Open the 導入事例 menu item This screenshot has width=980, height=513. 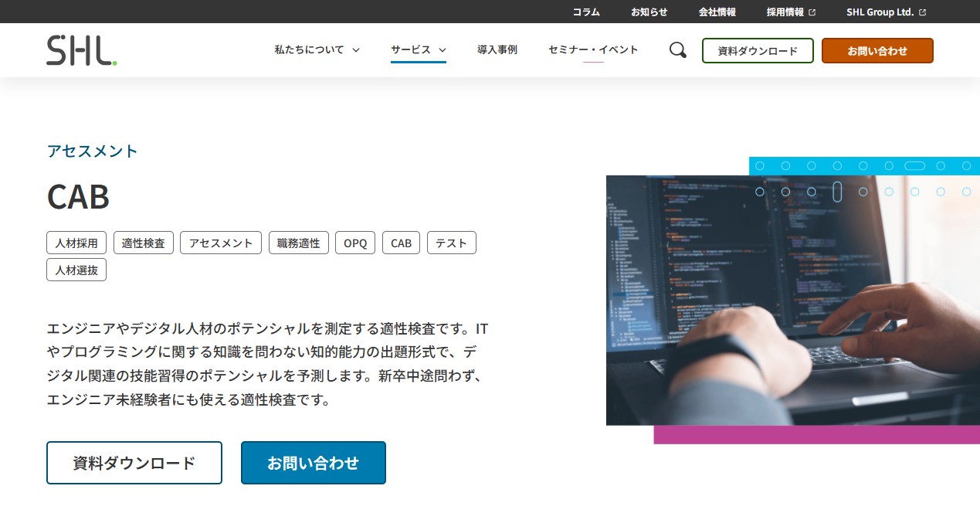pos(497,50)
